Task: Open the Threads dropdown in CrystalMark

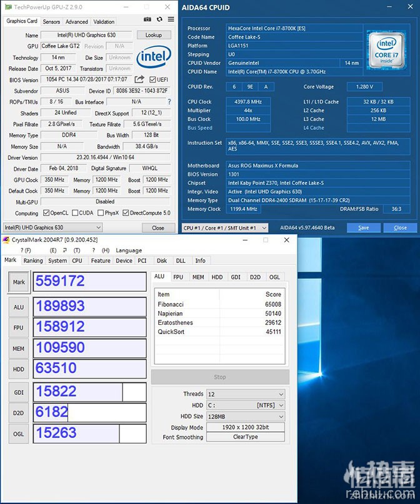Action: (246, 394)
